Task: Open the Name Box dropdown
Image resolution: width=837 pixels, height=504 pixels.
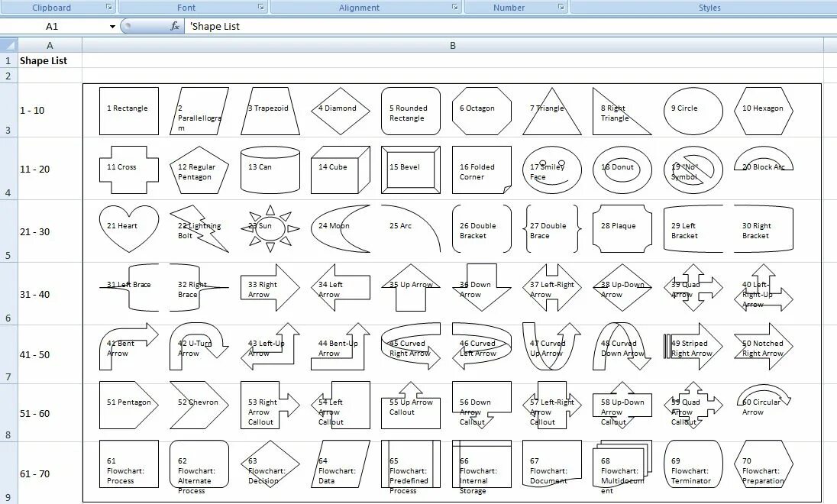Action: coord(111,25)
